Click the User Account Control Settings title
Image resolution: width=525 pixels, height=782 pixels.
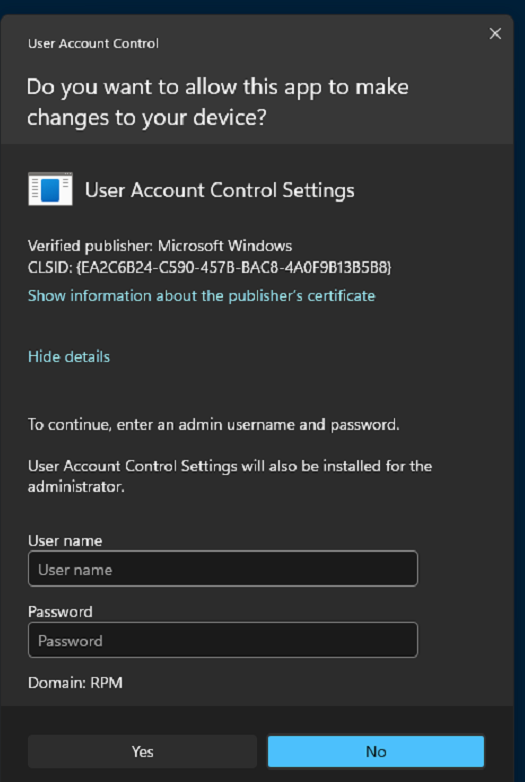tap(220, 190)
